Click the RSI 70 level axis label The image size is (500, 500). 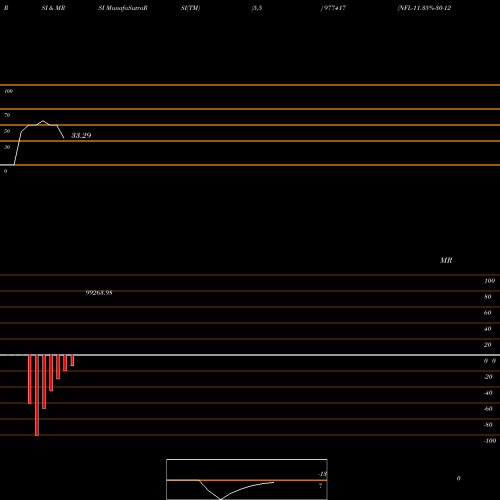(7, 115)
